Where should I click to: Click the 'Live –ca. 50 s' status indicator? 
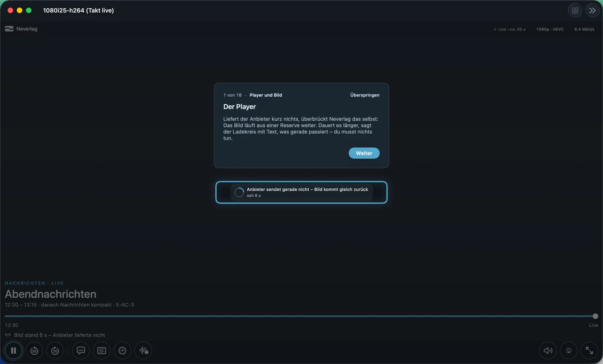tap(510, 29)
